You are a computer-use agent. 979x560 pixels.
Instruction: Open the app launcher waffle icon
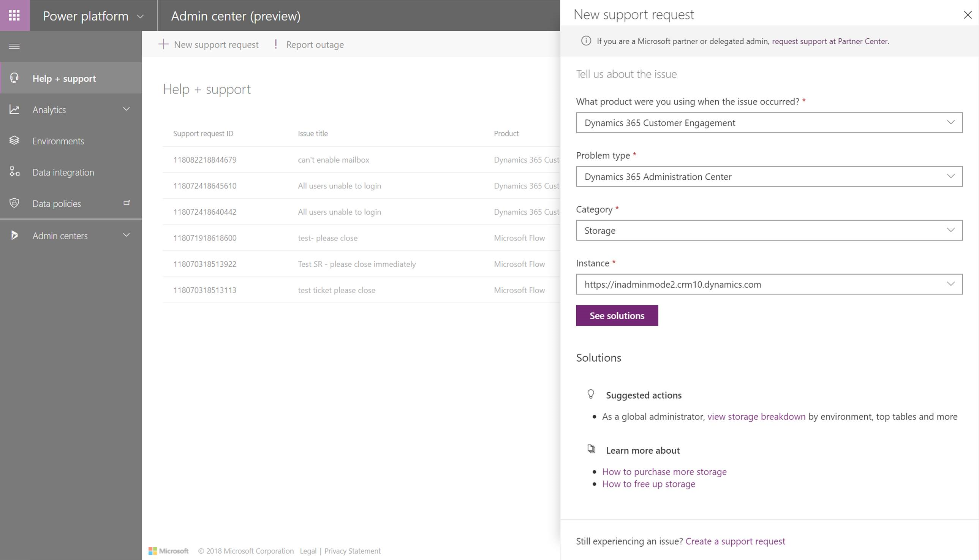click(x=14, y=15)
